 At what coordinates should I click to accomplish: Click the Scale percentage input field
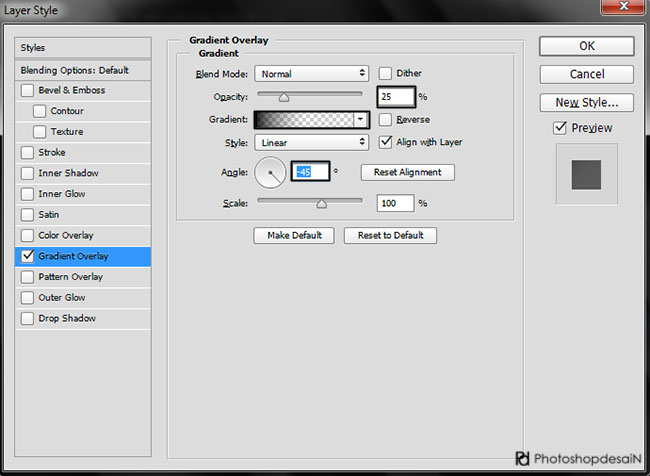[396, 203]
